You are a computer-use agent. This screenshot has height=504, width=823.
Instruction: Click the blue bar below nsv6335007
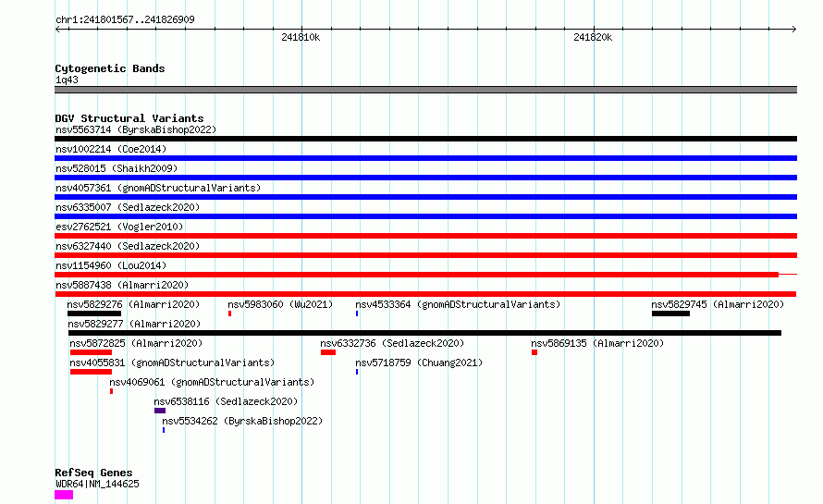tap(425, 216)
